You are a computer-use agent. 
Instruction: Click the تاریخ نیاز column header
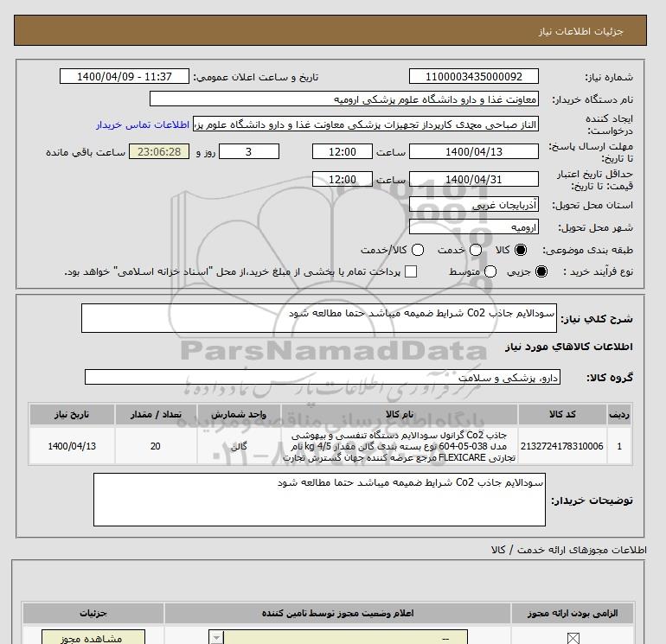click(72, 414)
